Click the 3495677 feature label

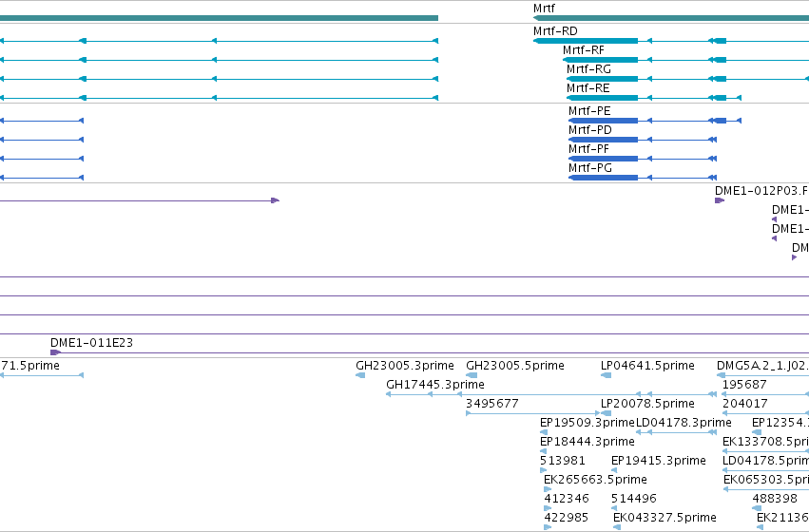coord(492,404)
